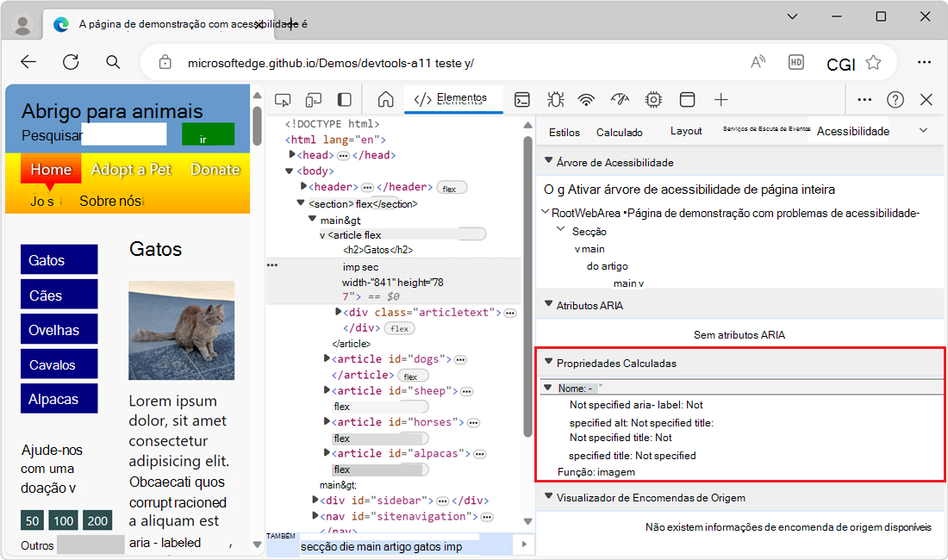This screenshot has height=560, width=948.
Task: Toggle the sidebar panel icon in DevTools
Action: point(345,100)
